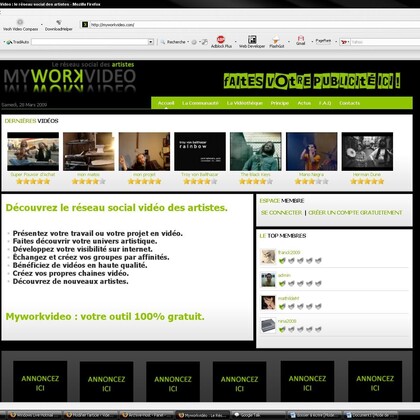Open the Contacts menu item
This screenshot has width=420, height=420.
pos(349,103)
